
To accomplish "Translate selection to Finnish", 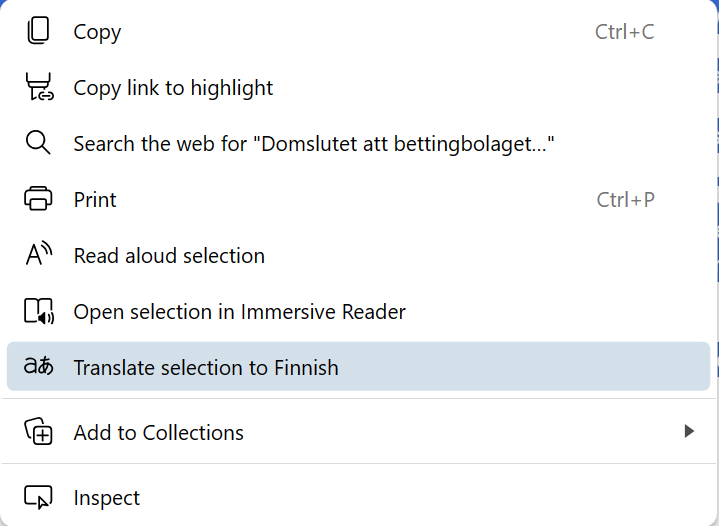I will pyautogui.click(x=358, y=366).
